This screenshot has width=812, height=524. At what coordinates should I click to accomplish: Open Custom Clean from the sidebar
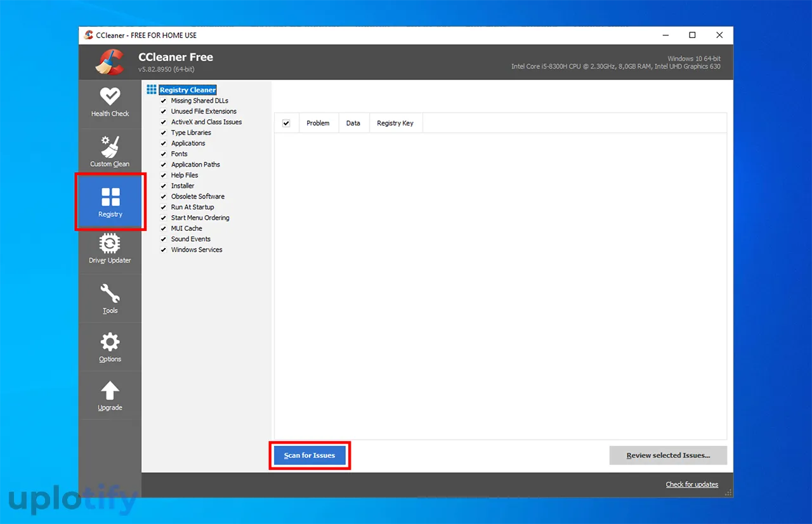[110, 152]
